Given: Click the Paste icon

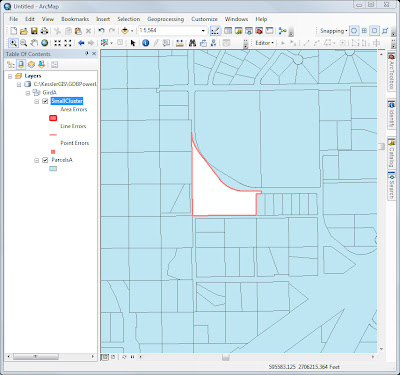Looking at the screenshot, I should pos(78,31).
